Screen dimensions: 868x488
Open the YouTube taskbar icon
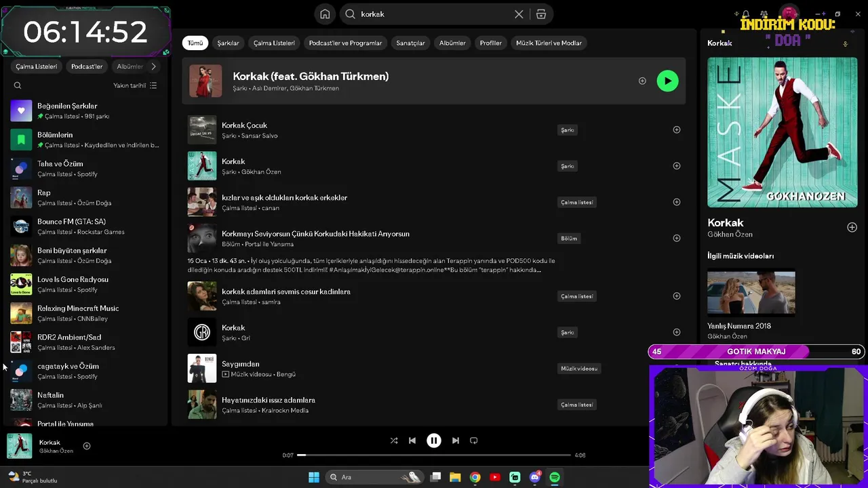click(x=495, y=477)
